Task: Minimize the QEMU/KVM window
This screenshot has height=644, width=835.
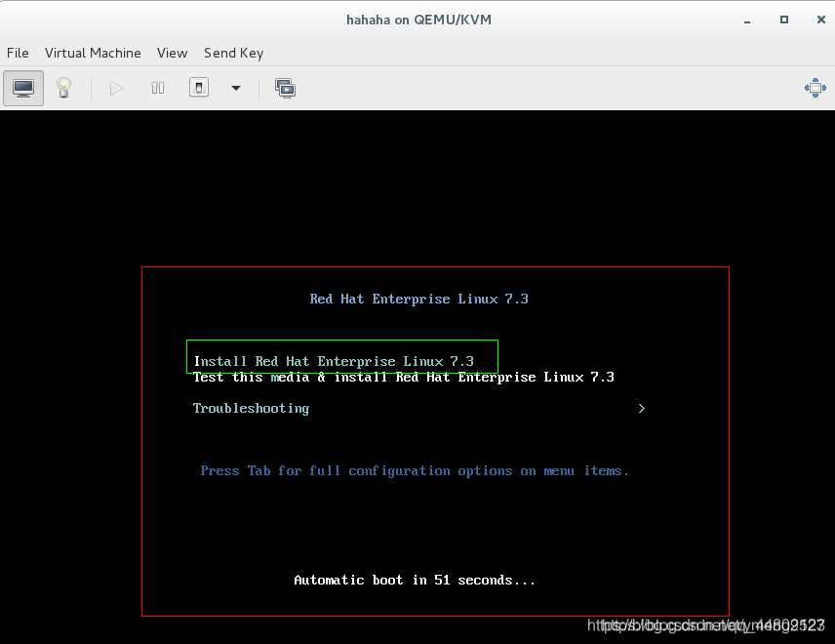Action: pyautogui.click(x=747, y=20)
